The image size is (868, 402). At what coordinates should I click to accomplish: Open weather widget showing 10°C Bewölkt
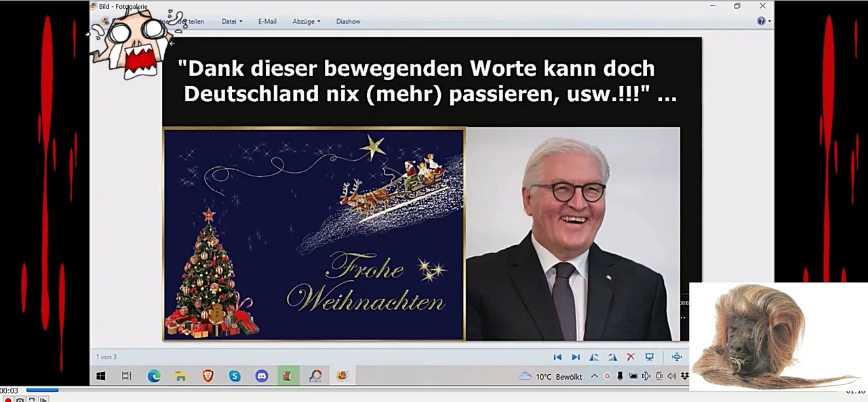[x=551, y=377]
